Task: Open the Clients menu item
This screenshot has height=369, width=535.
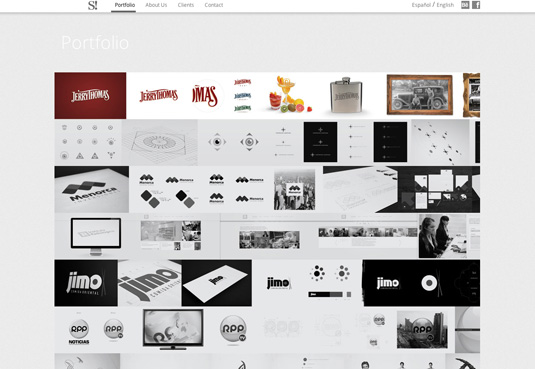Action: pyautogui.click(x=186, y=5)
